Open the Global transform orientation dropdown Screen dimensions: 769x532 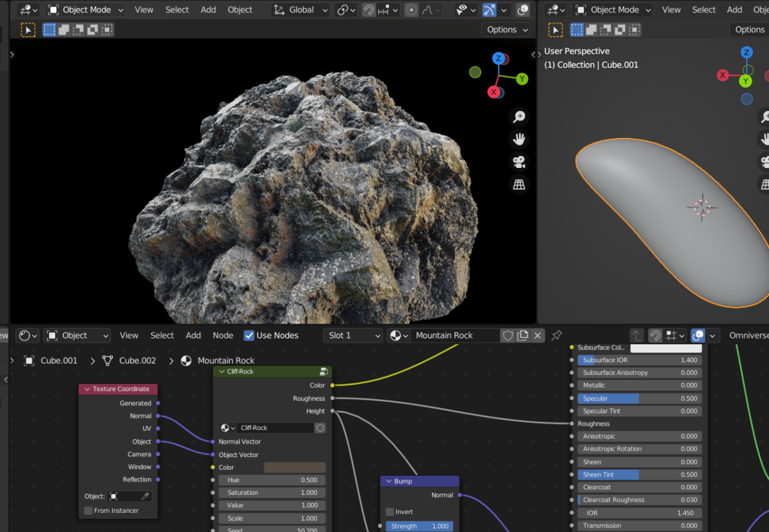[x=301, y=10]
